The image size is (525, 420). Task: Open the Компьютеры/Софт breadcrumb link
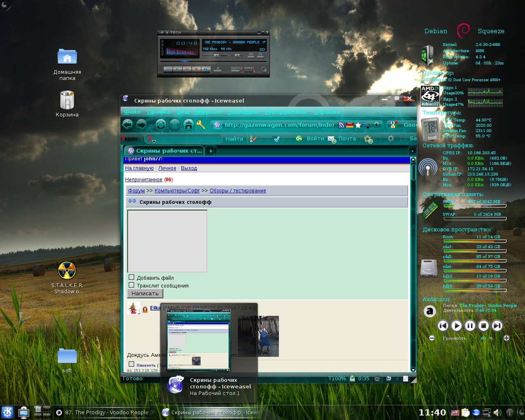pos(177,191)
